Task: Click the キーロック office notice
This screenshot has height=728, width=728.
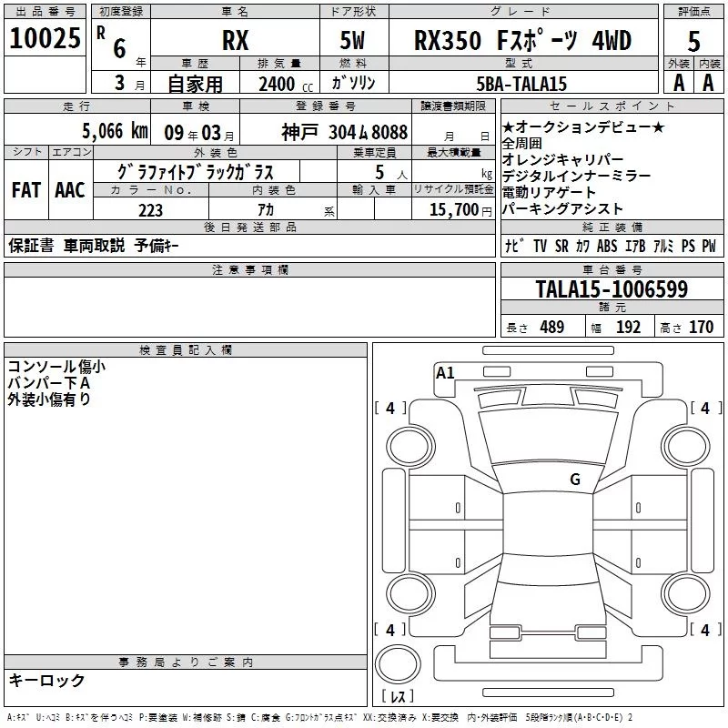Action: pos(46,680)
